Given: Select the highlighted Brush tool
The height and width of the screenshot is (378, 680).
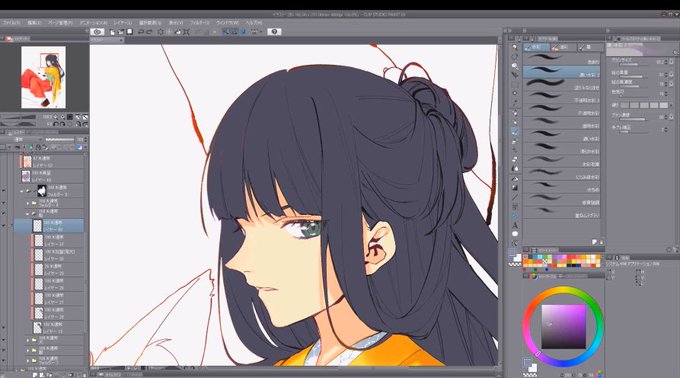Looking at the screenshot, I should coord(515,132).
